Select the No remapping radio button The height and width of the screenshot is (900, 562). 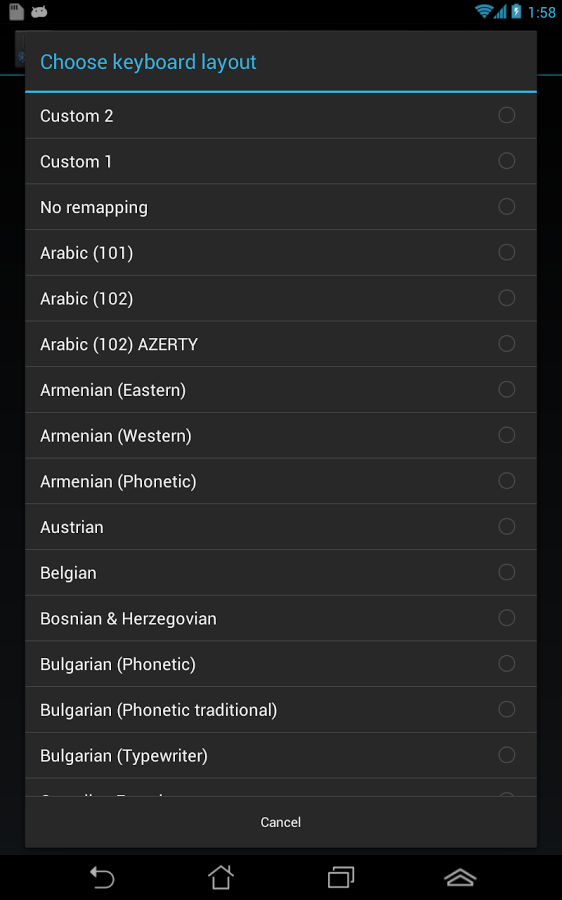point(506,207)
